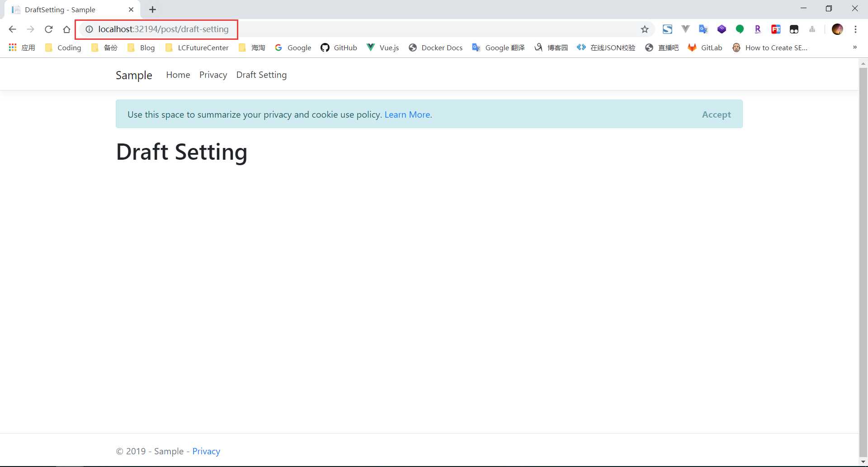Click the black mask extension icon
The image size is (868, 467).
[794, 29]
